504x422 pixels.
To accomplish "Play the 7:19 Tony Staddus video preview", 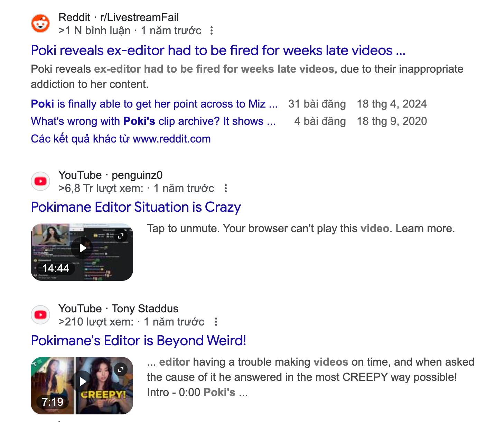I will [x=82, y=382].
